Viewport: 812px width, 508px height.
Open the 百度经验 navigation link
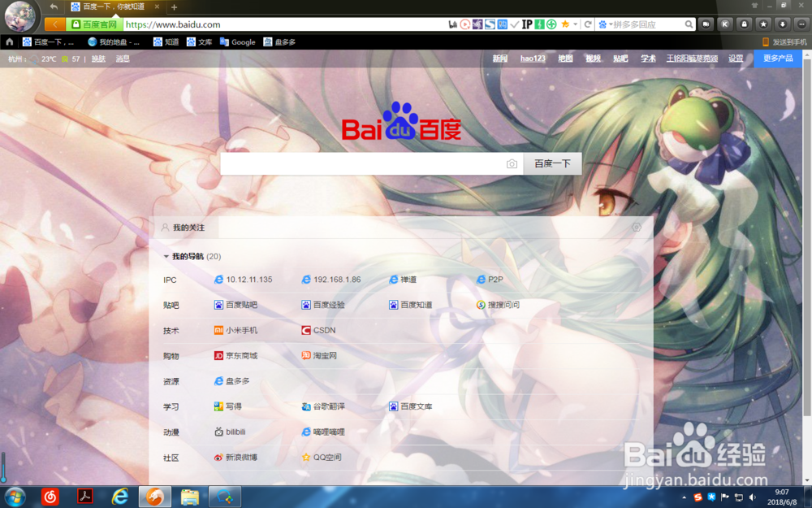[x=323, y=305]
